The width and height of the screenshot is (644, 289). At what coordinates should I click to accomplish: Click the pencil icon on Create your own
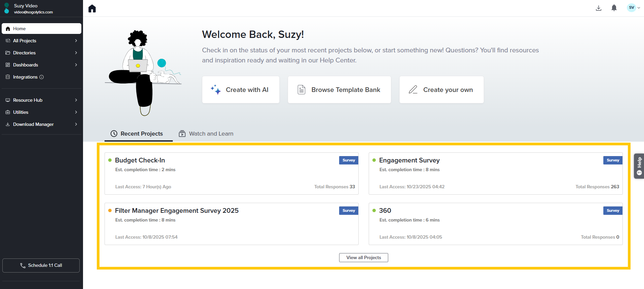coord(413,90)
